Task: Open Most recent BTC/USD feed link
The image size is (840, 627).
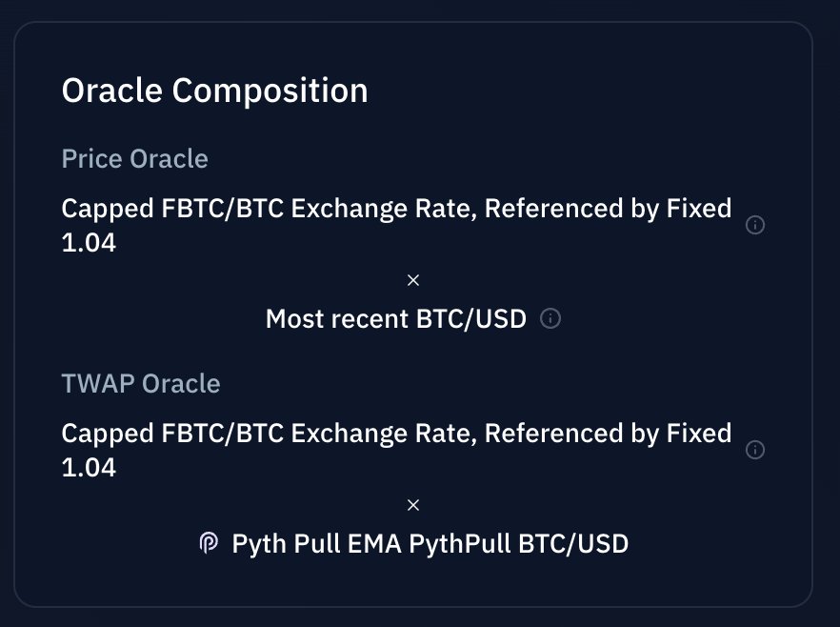Action: [x=395, y=318]
